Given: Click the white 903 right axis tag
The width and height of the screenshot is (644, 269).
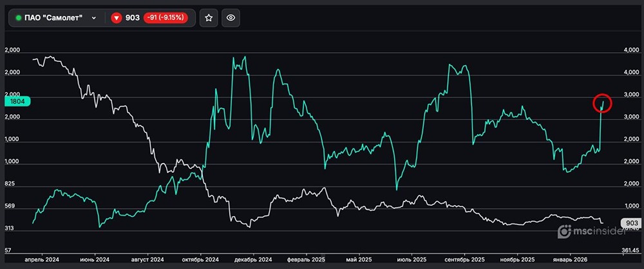Looking at the screenshot, I should point(629,223).
